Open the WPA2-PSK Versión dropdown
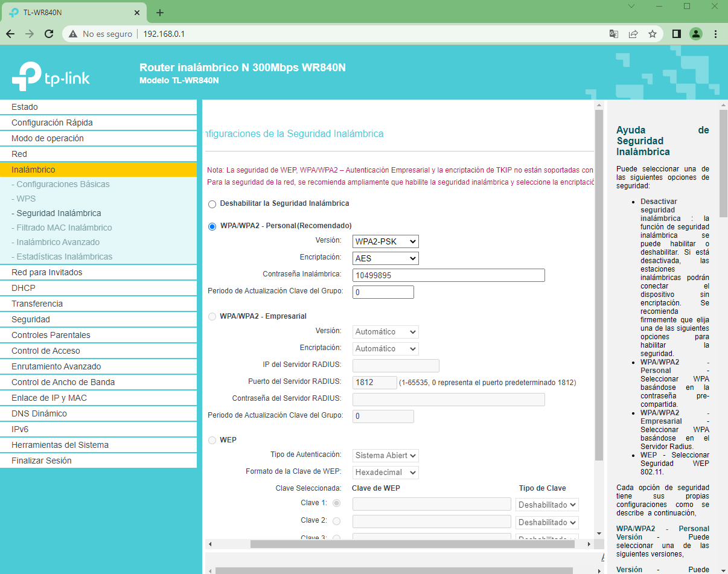Screen dimensions: 728x574 click(x=385, y=241)
